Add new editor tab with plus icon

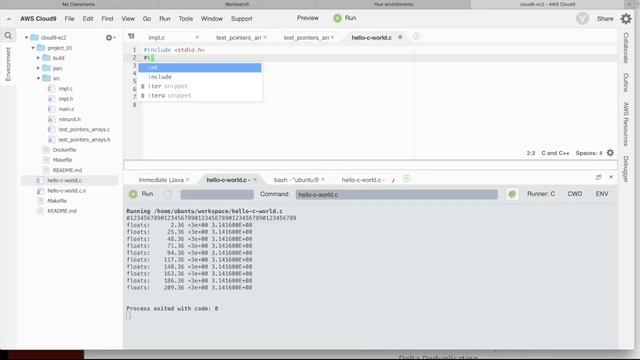416,36
